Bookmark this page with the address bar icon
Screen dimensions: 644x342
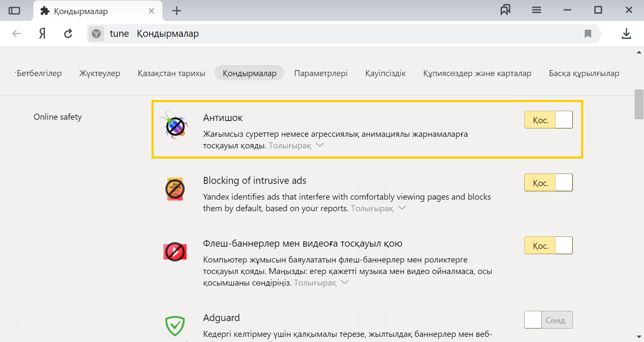coord(588,34)
